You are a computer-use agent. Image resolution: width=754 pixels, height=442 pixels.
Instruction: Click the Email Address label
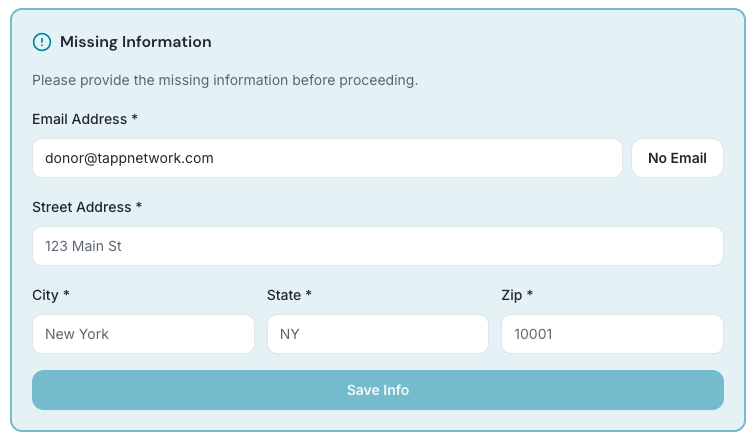(x=80, y=119)
